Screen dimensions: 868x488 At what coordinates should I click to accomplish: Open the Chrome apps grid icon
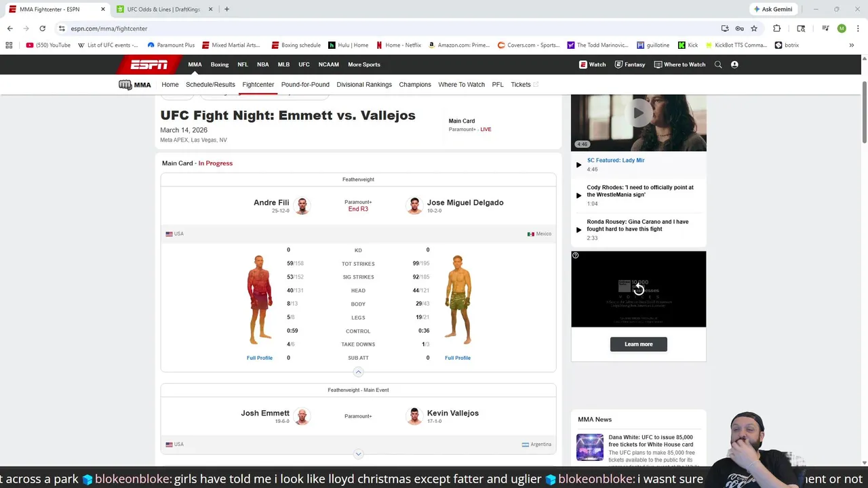point(9,45)
